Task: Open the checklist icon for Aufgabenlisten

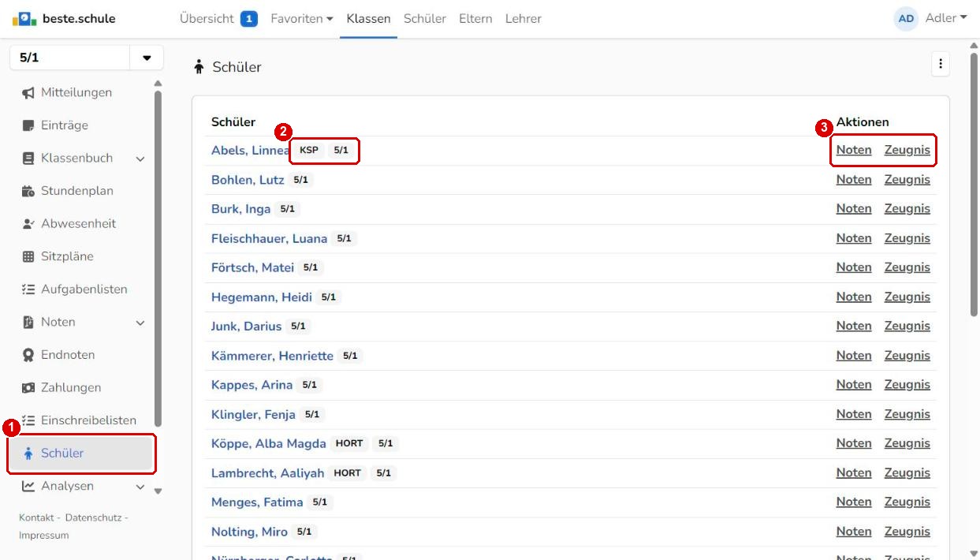Action: click(x=28, y=289)
